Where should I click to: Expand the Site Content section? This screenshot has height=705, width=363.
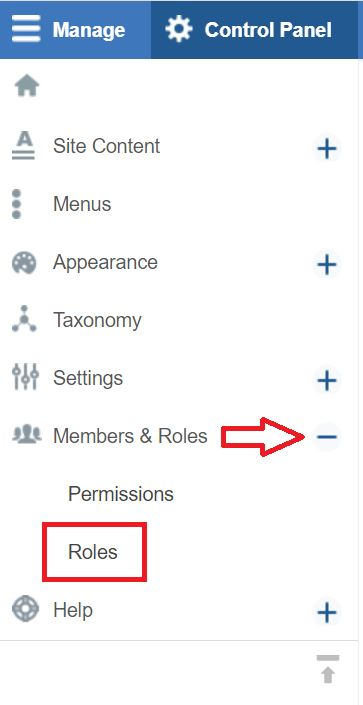[x=327, y=149]
